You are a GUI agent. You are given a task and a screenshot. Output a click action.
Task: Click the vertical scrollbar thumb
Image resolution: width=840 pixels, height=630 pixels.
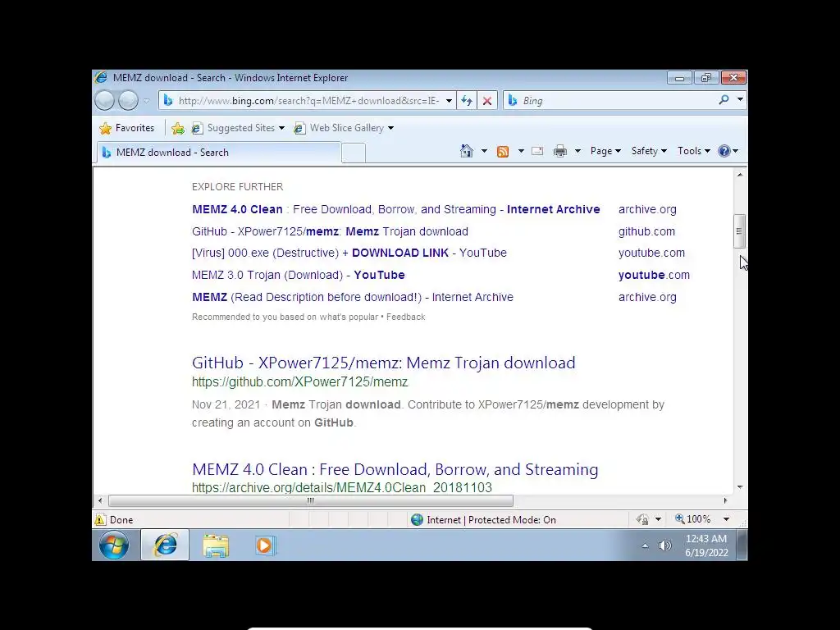tap(739, 231)
